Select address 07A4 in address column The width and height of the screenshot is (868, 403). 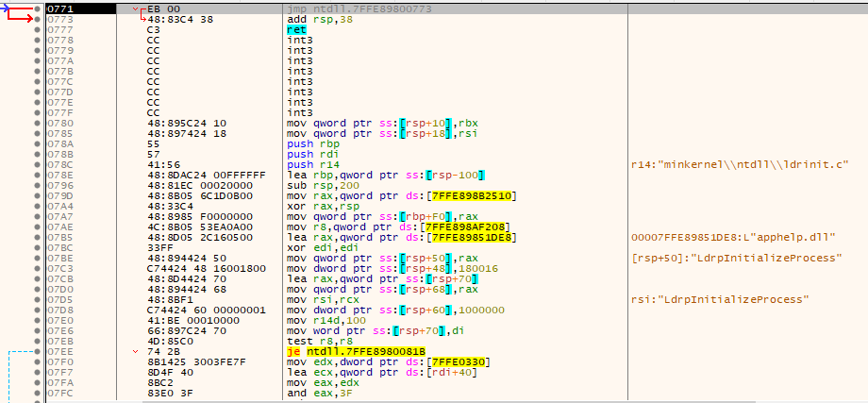[58, 206]
